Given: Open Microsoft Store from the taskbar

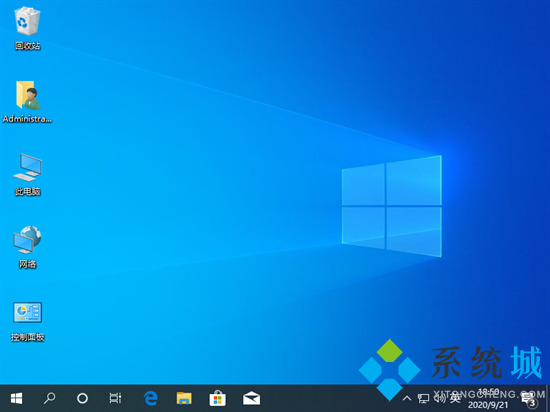Looking at the screenshot, I should [218, 398].
